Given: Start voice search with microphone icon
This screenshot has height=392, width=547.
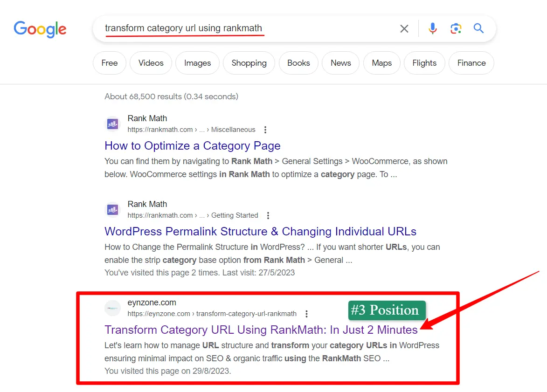Looking at the screenshot, I should (x=433, y=28).
